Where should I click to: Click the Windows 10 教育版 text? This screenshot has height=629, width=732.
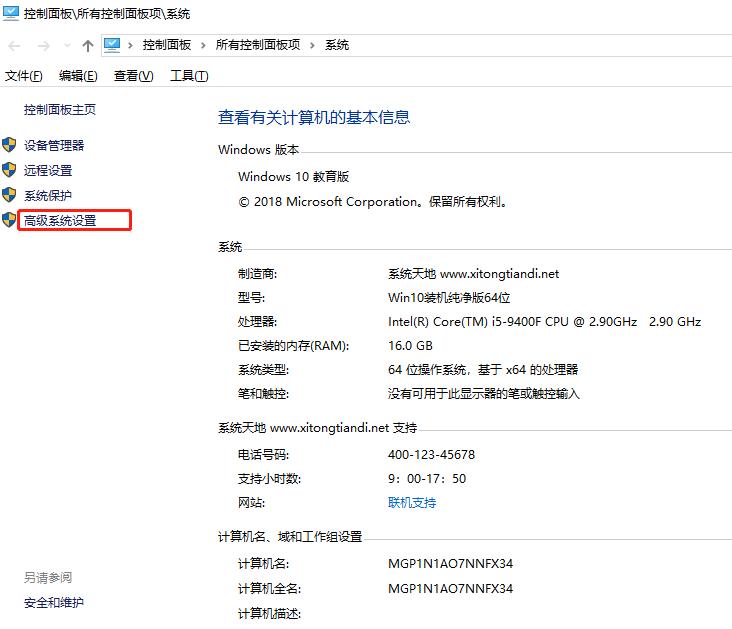pyautogui.click(x=293, y=177)
